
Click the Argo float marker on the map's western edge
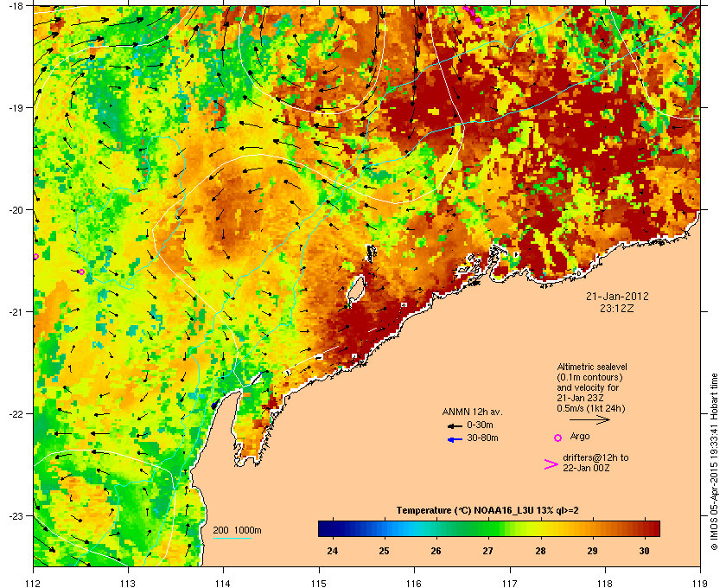[35, 256]
